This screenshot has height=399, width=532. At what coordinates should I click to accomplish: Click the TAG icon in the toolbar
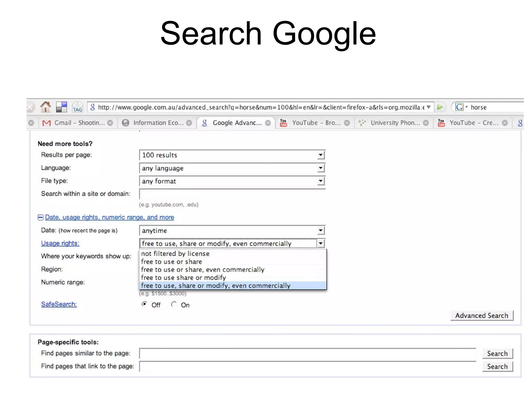[77, 107]
